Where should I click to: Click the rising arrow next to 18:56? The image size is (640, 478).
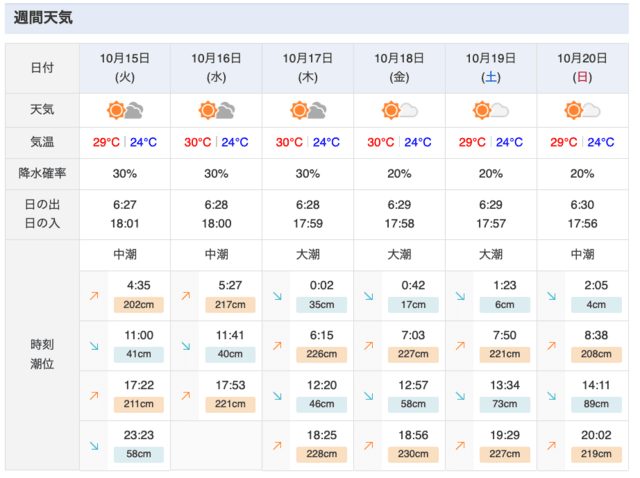(x=369, y=445)
